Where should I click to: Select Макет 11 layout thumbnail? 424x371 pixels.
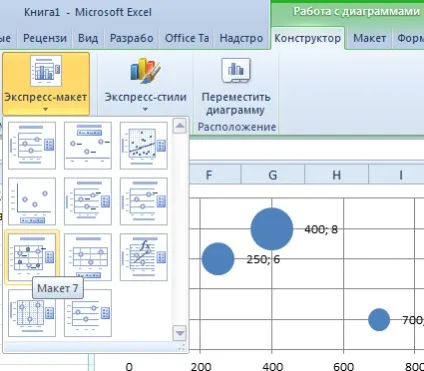click(88, 313)
